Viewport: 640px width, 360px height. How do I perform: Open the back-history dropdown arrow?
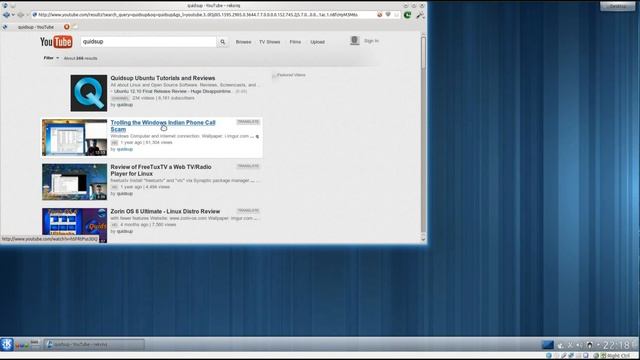click(12, 15)
